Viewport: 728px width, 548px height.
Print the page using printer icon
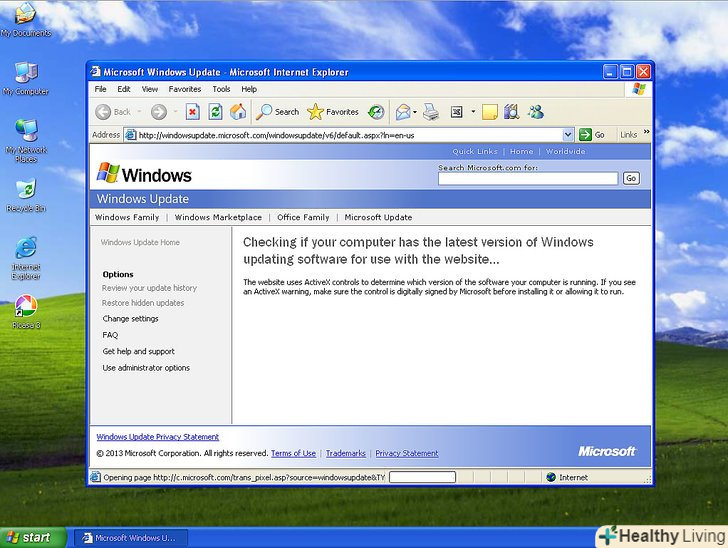coord(431,112)
